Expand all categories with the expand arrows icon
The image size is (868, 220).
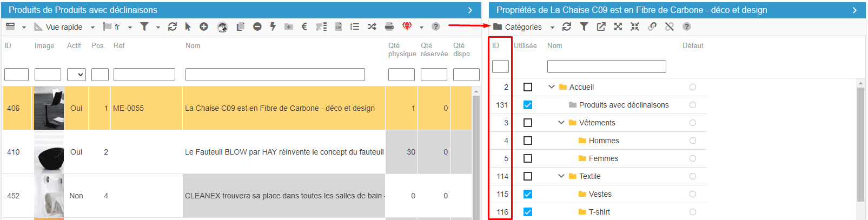(618, 26)
